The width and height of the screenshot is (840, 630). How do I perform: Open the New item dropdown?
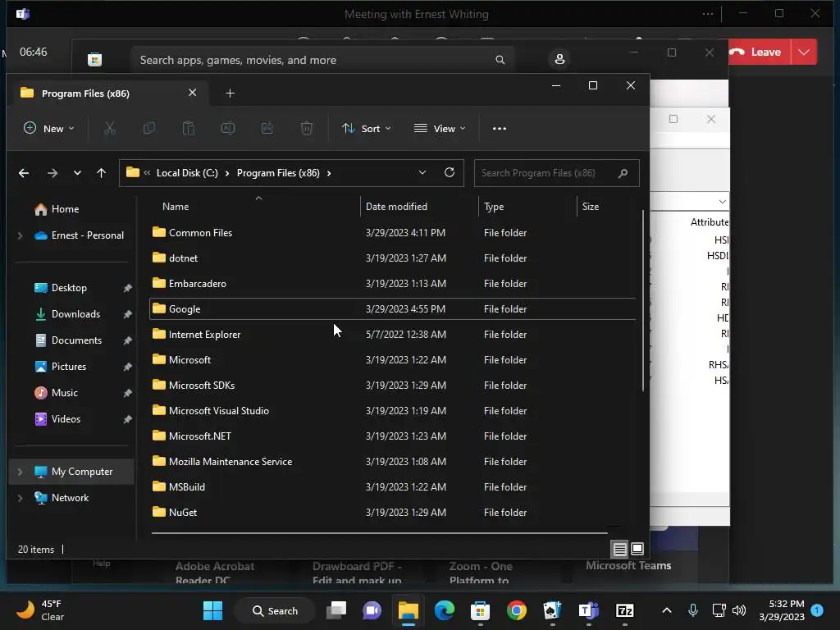[48, 128]
